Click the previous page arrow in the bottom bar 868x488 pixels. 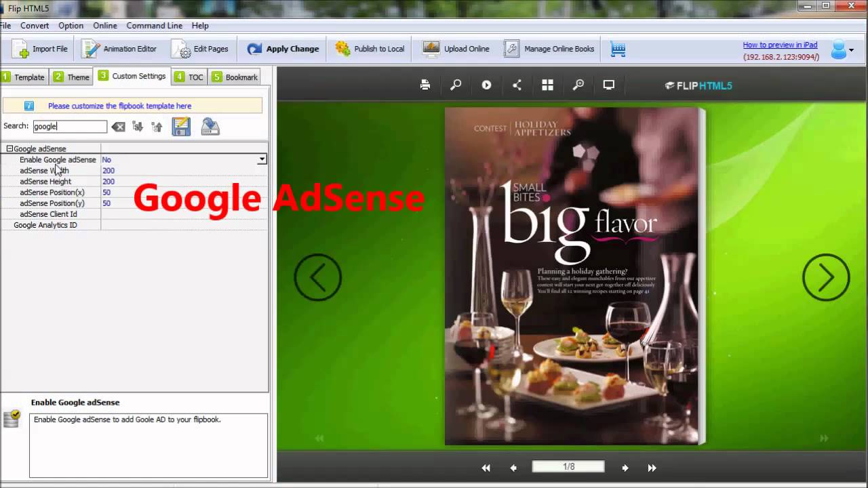(513, 468)
